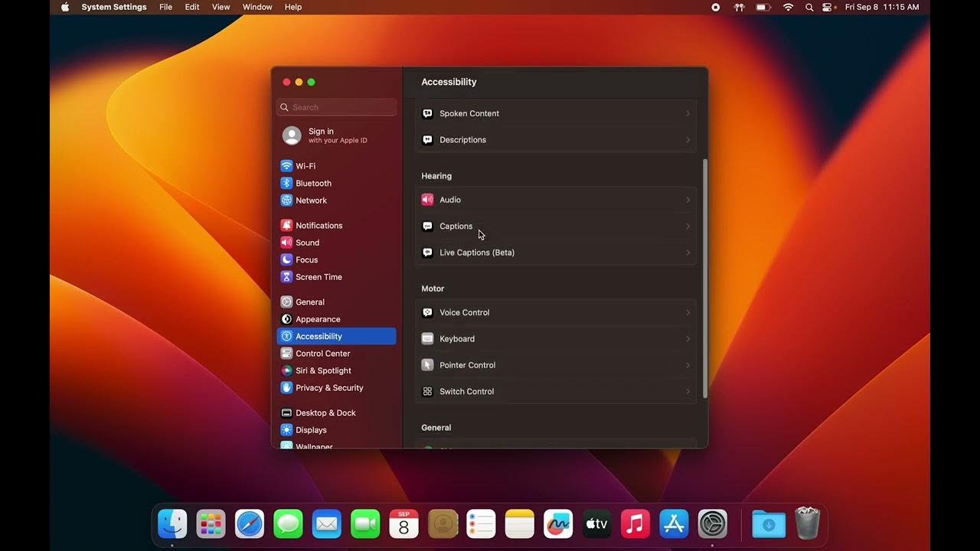Expand Pointer Control row chevron
The width and height of the screenshot is (980, 551).
coord(688,365)
